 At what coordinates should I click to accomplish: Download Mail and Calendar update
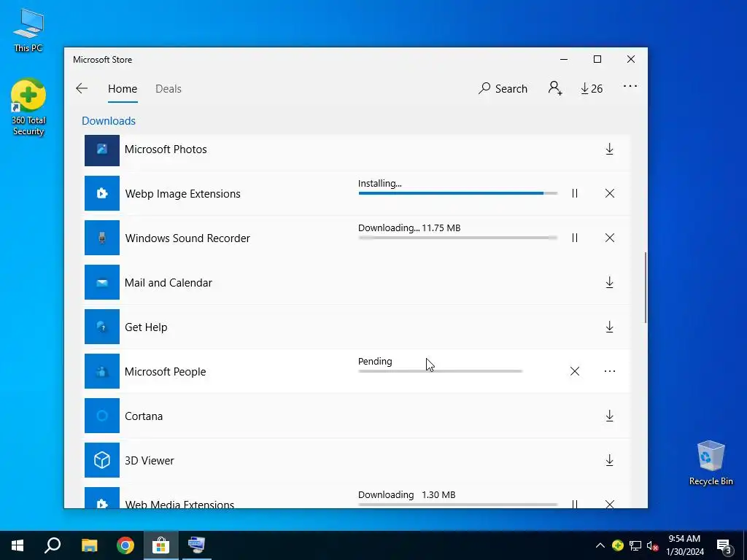[609, 283]
